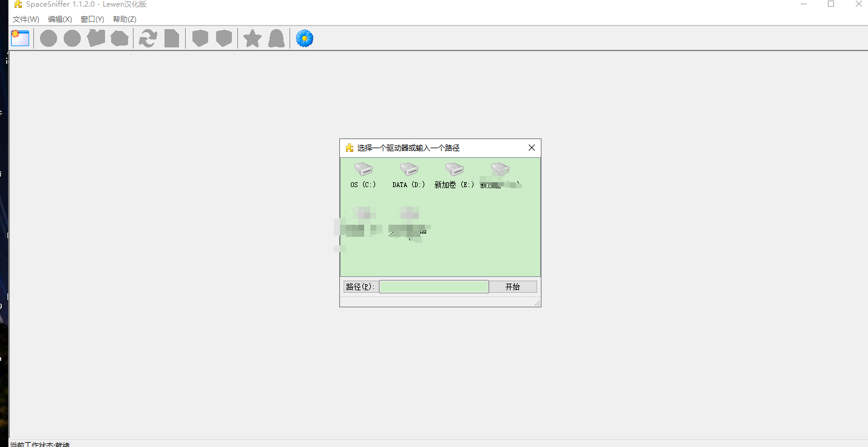This screenshot has width=868, height=447.
Task: Select the DATA (D:) drive
Action: (x=409, y=176)
